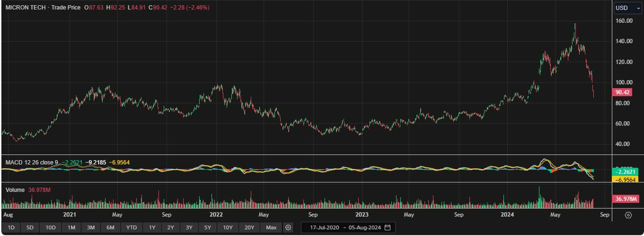Open range settings gear beside Max button
This screenshot has height=236, width=644.
tap(288, 227)
